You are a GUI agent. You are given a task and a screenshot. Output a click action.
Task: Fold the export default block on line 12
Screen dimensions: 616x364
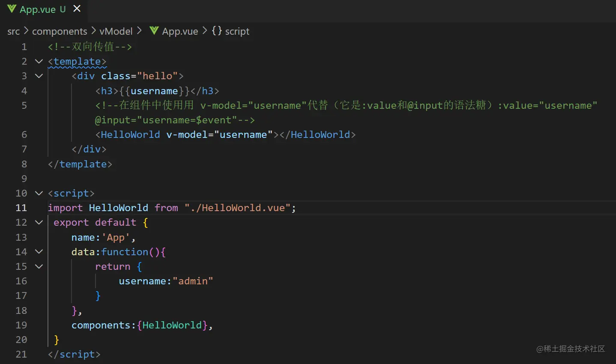(x=39, y=222)
